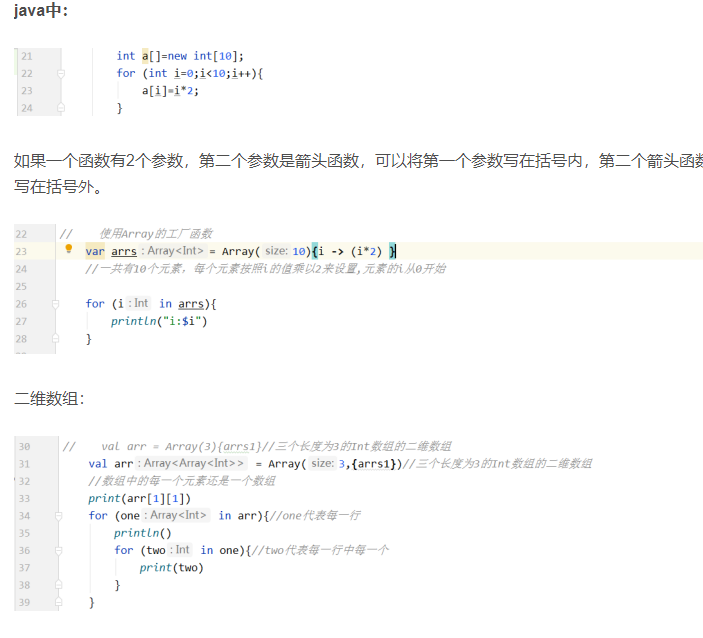The image size is (703, 638).
Task: Click line number 37 in the 2D array snippet
Action: pyautogui.click(x=24, y=568)
